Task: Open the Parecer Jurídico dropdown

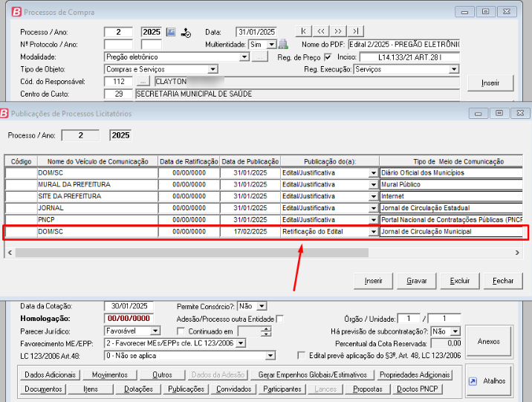Action: 155,331
